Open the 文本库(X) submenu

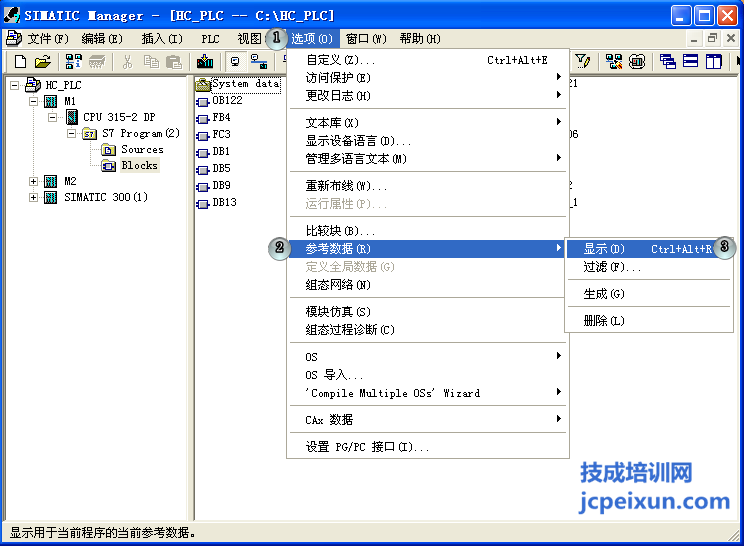pyautogui.click(x=428, y=122)
